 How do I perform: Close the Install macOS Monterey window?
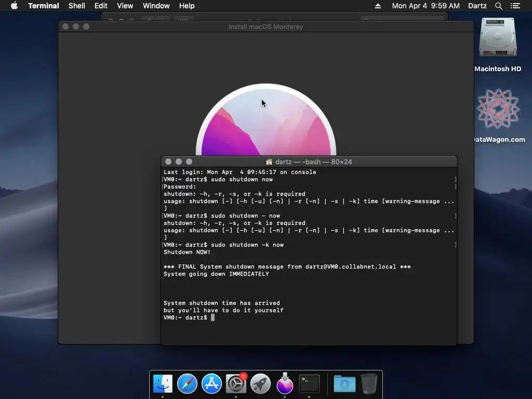[65, 26]
